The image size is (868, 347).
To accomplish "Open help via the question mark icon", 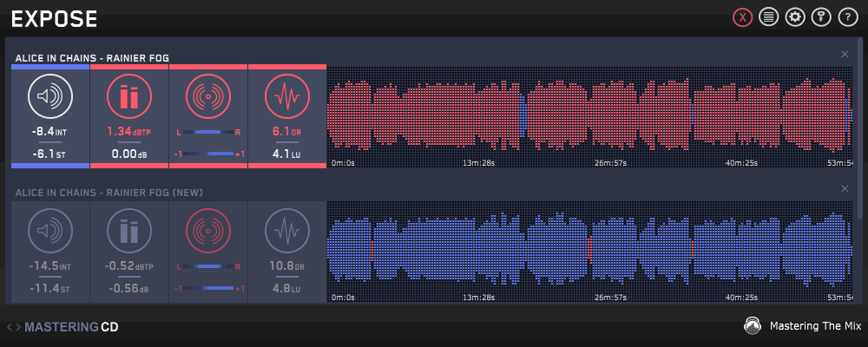I will click(847, 17).
